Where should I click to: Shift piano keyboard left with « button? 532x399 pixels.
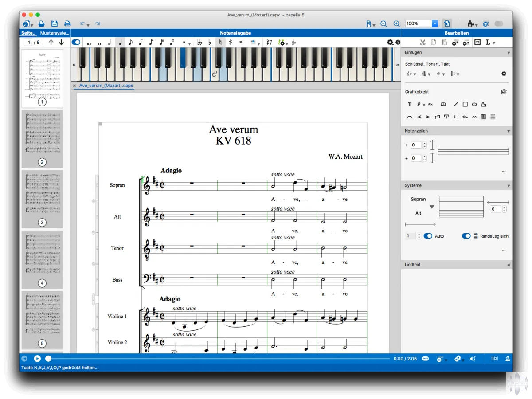tap(74, 65)
